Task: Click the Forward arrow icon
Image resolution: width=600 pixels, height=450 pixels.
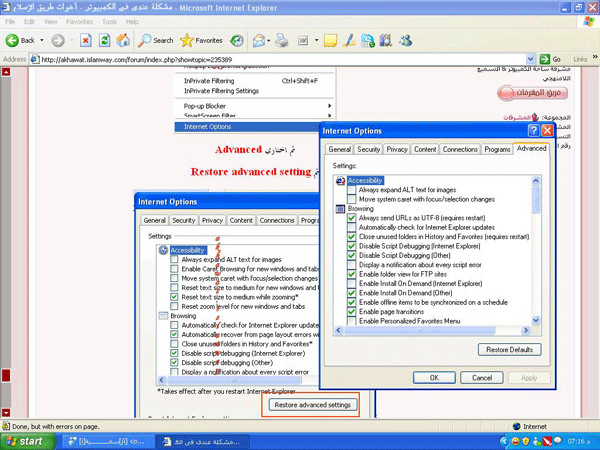Action: [58, 40]
